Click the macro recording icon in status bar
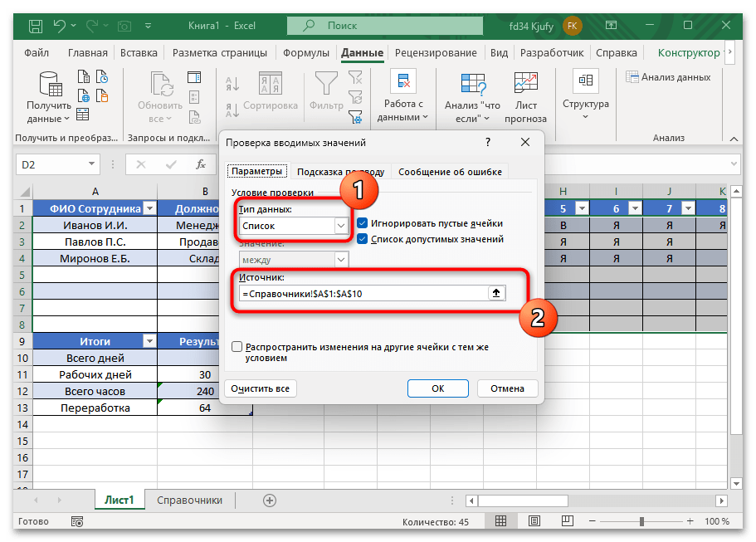 point(77,522)
